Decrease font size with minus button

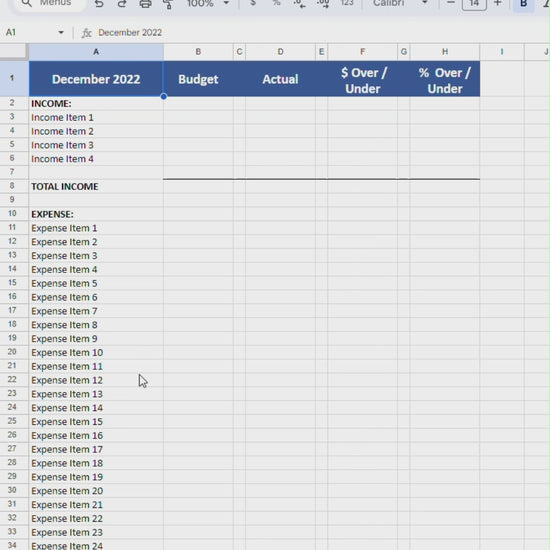coord(451,3)
